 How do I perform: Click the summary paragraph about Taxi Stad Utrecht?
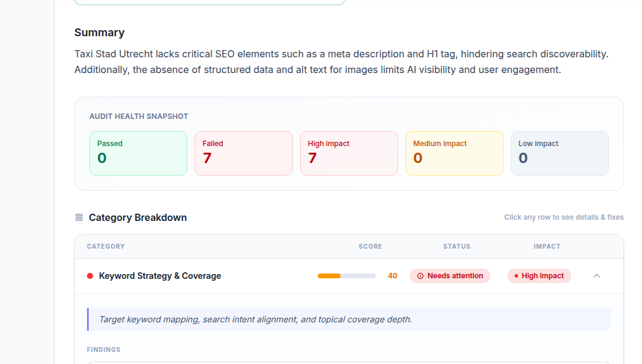point(341,62)
